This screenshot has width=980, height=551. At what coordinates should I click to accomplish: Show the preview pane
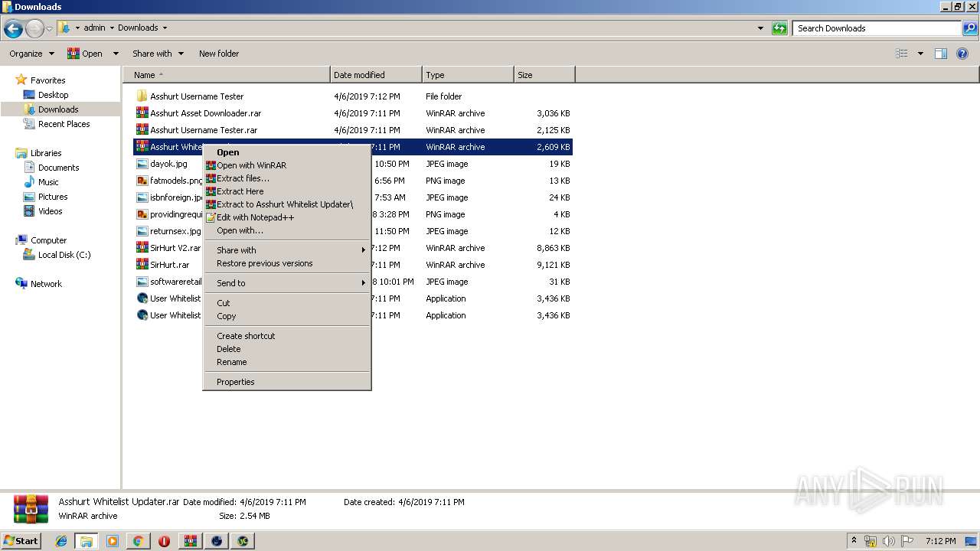point(941,54)
